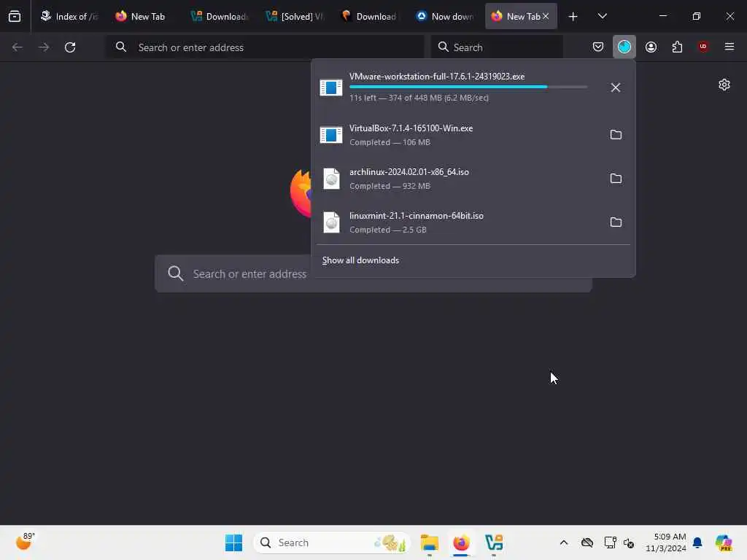Screen dimensions: 747x560
Task: Open linuxmint-21.1-cinnamon-64bit.iso download
Action: pyautogui.click(x=457, y=222)
